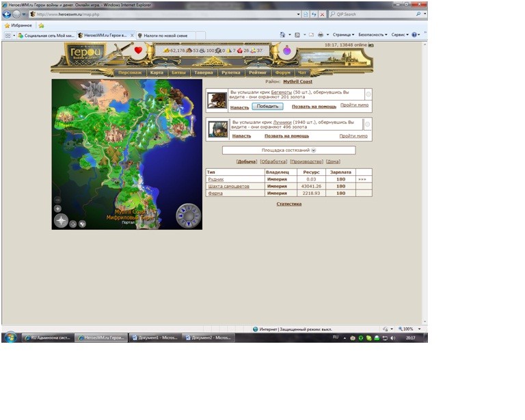Open Документ1 Word in the taskbar

(x=154, y=338)
